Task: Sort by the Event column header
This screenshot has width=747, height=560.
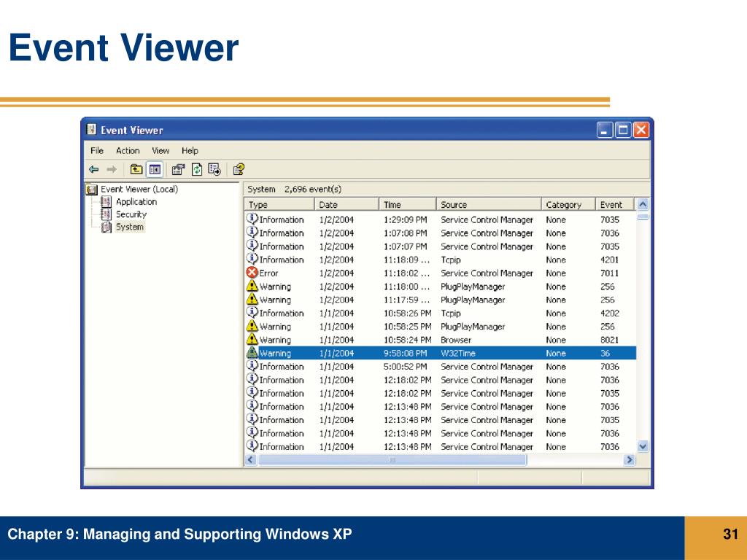Action: tap(614, 204)
